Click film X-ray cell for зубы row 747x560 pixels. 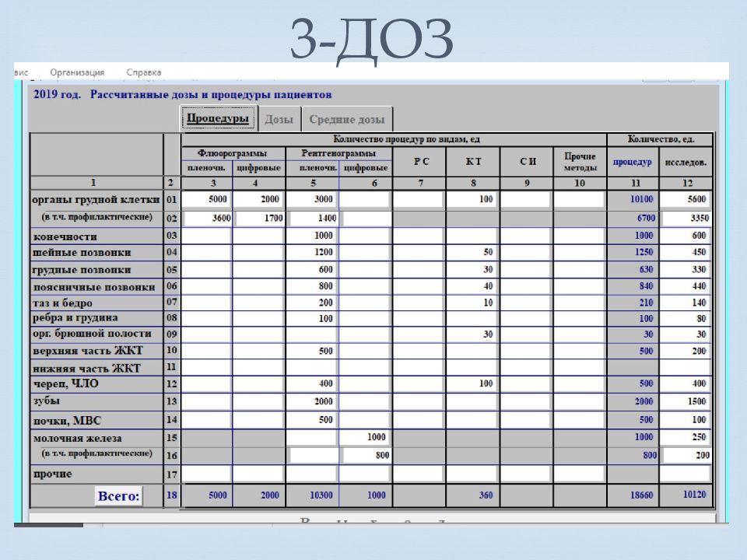312,401
